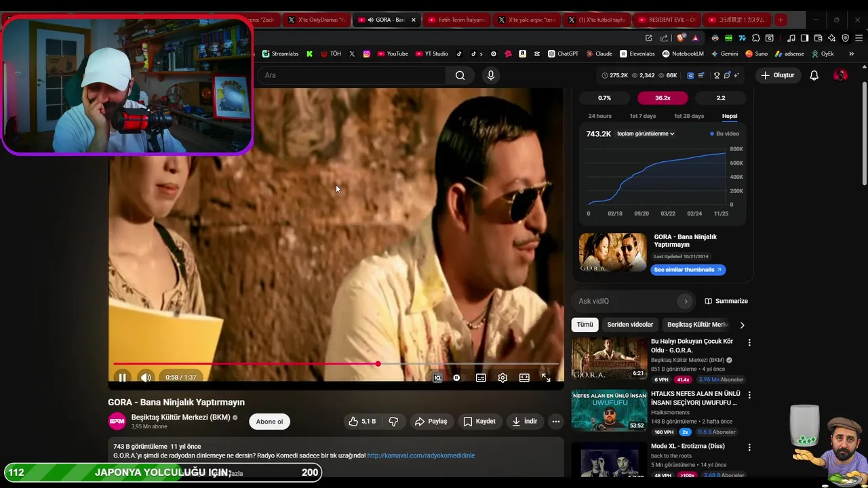Click See similar thumbnails button
The image size is (868, 488).
pyautogui.click(x=688, y=270)
